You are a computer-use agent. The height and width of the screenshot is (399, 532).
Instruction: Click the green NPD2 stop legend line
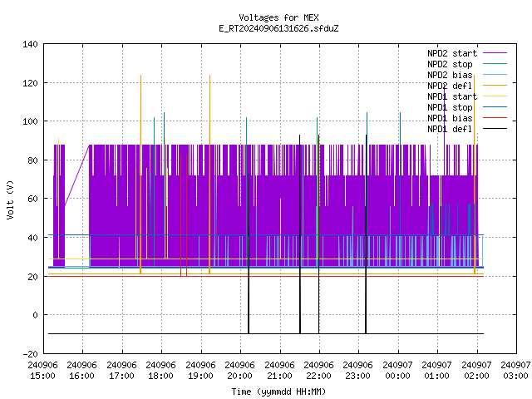coord(495,64)
